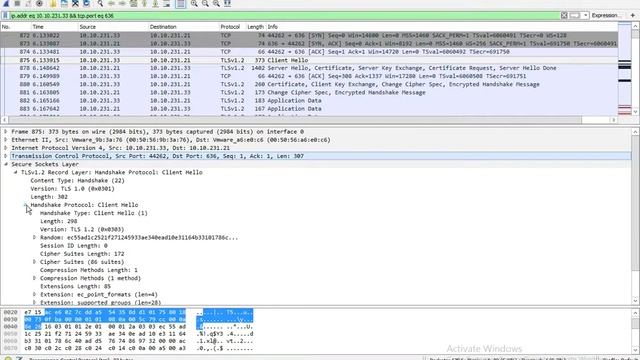This screenshot has width=640, height=360.
Task: Open capture options gear icon
Action: tap(39, 3)
